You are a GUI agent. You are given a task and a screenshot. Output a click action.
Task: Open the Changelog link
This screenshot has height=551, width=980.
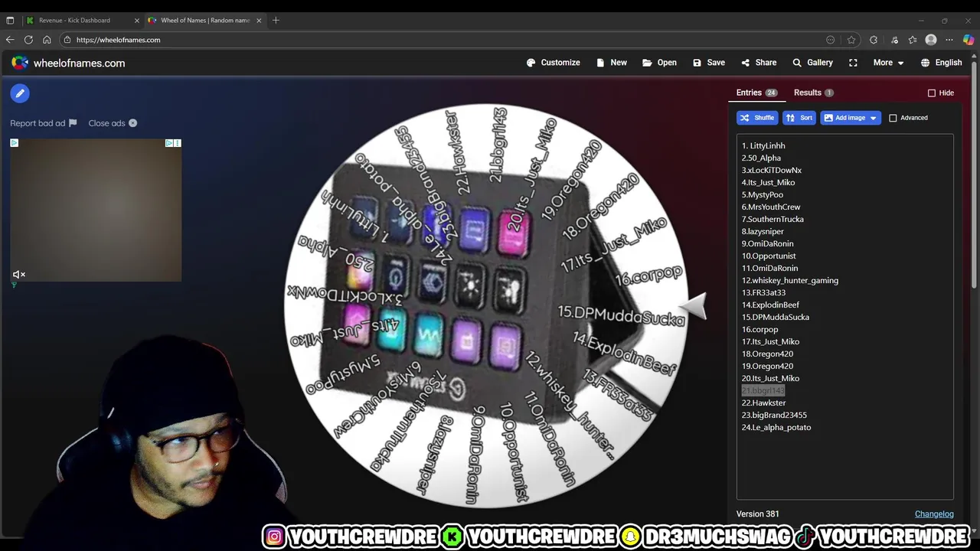[934, 514]
